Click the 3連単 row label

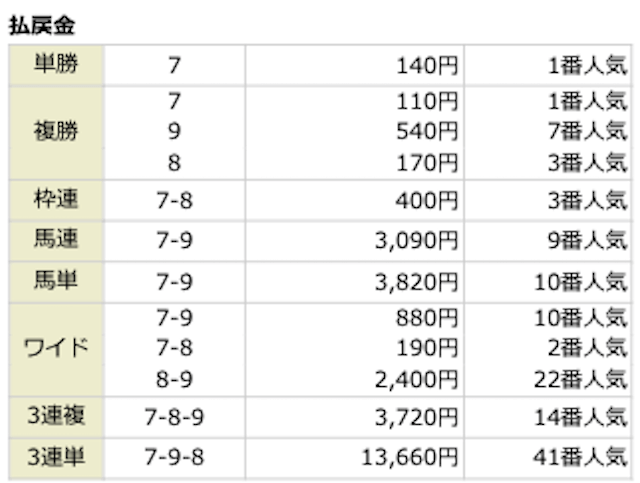pyautogui.click(x=54, y=458)
